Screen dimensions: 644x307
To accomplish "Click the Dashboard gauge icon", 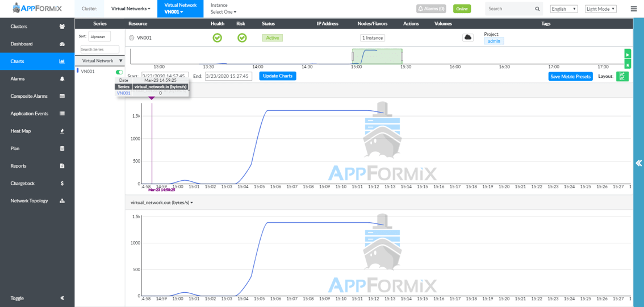I will [62, 44].
